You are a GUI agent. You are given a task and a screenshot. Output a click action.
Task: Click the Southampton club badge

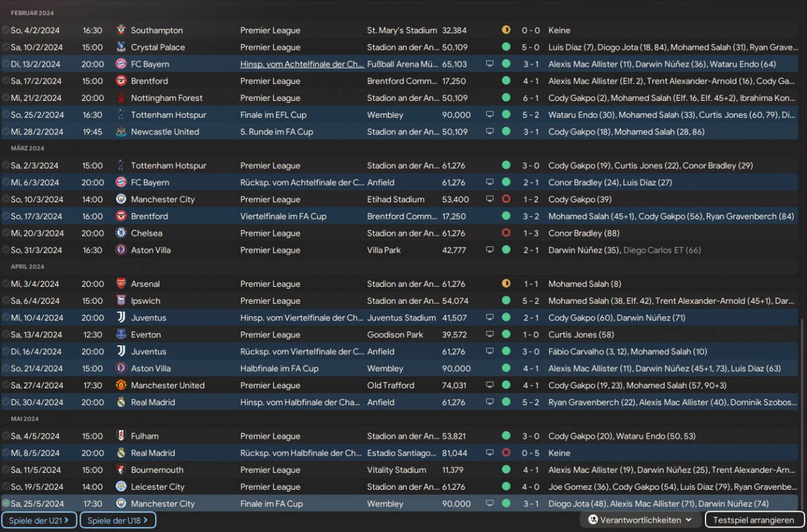coord(121,30)
